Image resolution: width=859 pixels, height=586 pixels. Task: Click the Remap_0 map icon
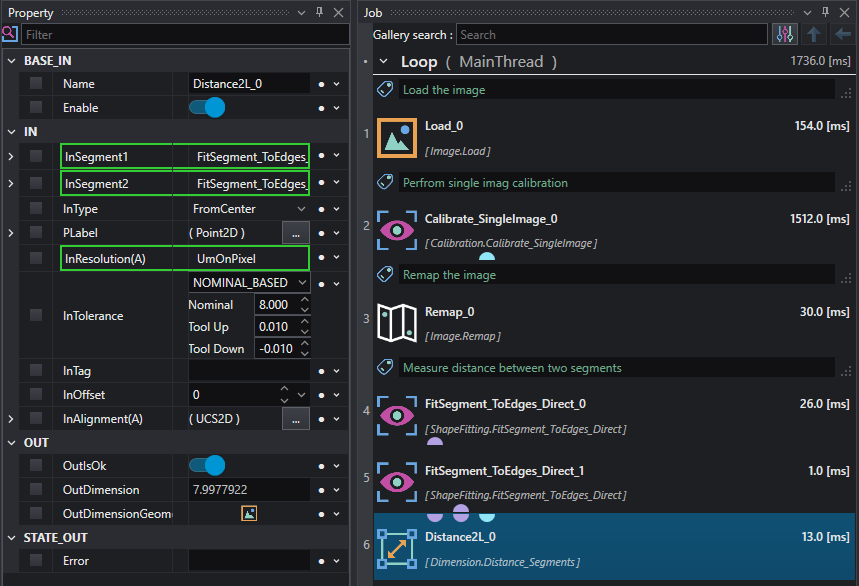point(396,322)
